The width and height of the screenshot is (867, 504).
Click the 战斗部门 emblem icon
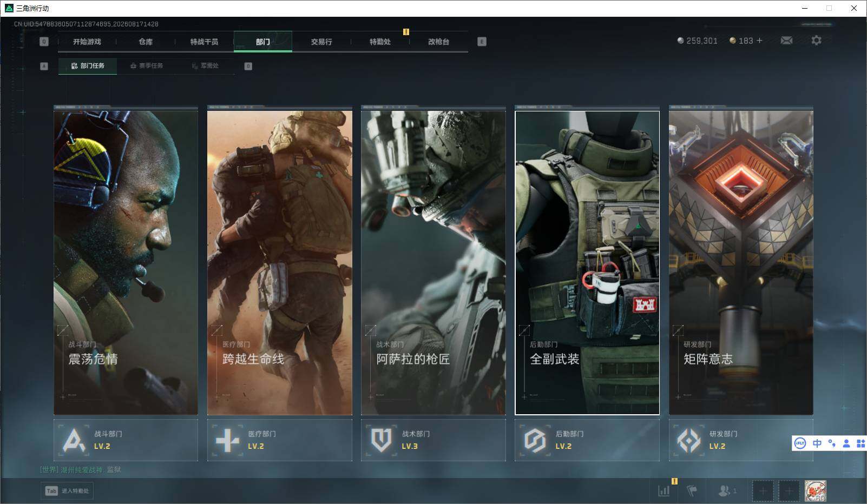(x=74, y=440)
